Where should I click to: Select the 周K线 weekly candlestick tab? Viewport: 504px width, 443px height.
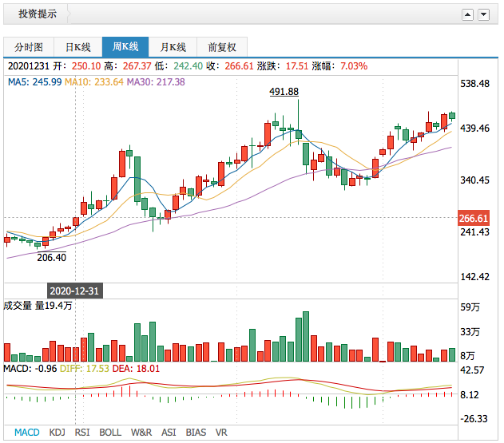[x=125, y=47]
